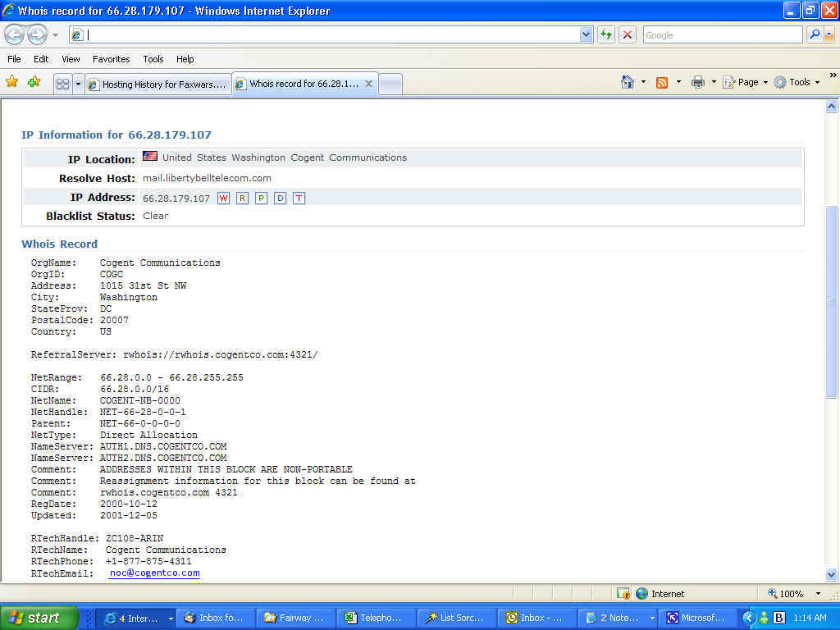Screen dimensions: 840x630
Task: Run search with the magnifier icon
Action: pos(815,34)
